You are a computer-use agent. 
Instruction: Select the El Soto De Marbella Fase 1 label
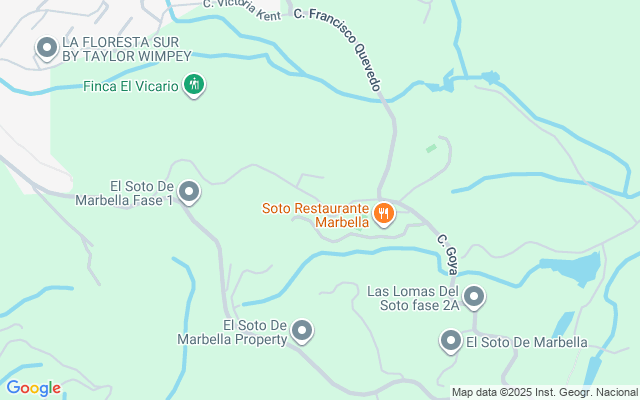(124, 193)
